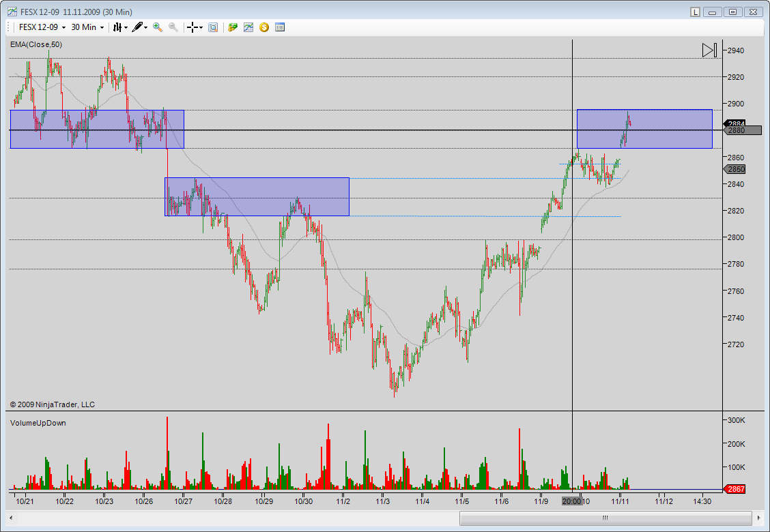Click the L link button in the title bar
This screenshot has width=770, height=532.
(x=695, y=12)
